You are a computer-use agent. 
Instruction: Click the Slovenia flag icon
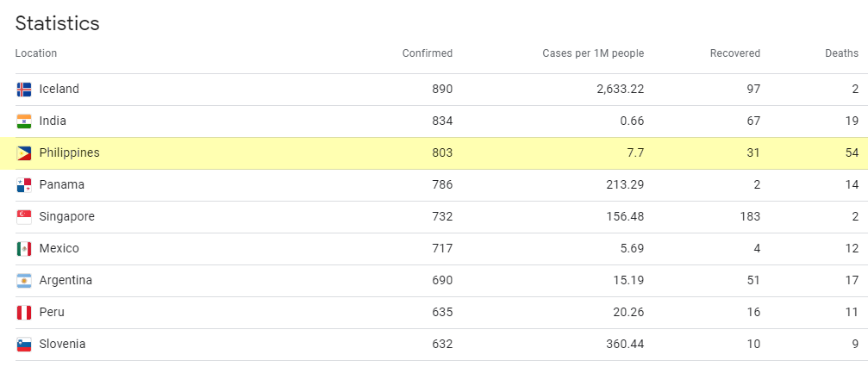pyautogui.click(x=24, y=345)
